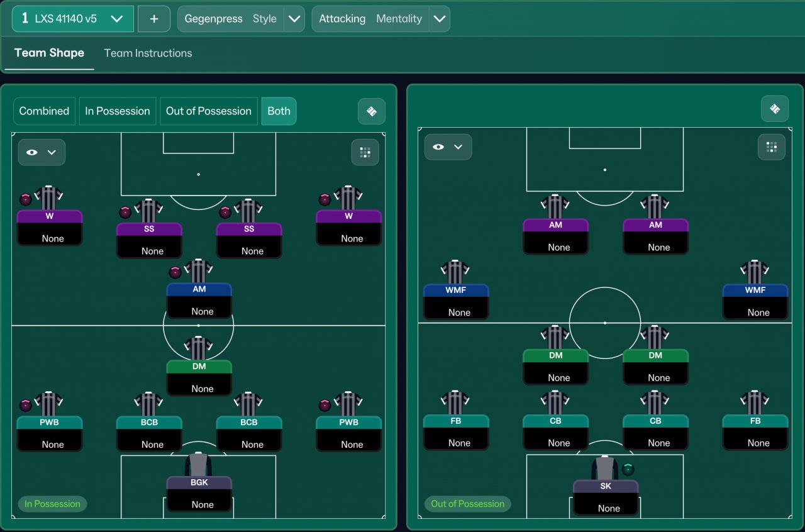Click the green Out of Possession label under the right pitch
Image resolution: width=805 pixels, height=532 pixels.
pyautogui.click(x=468, y=504)
